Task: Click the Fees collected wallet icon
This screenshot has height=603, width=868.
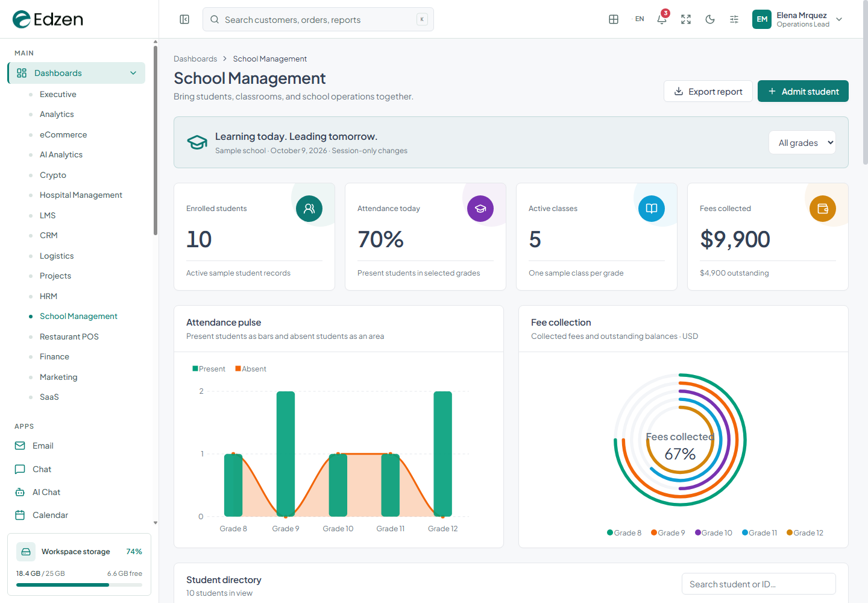Action: (x=823, y=209)
